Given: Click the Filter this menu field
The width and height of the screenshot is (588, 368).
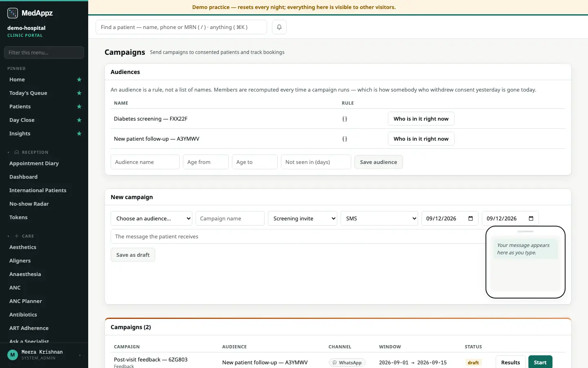Looking at the screenshot, I should [x=44, y=52].
